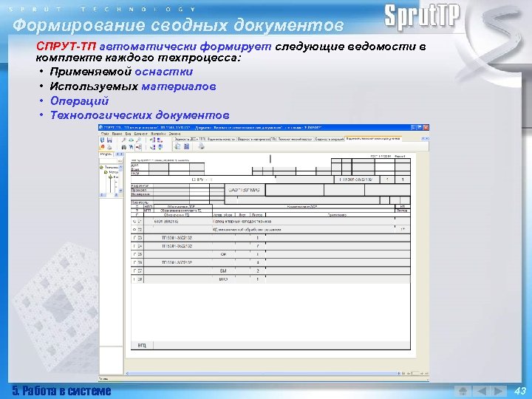Go to the slide home button
532x399 pixels.
tap(463, 391)
